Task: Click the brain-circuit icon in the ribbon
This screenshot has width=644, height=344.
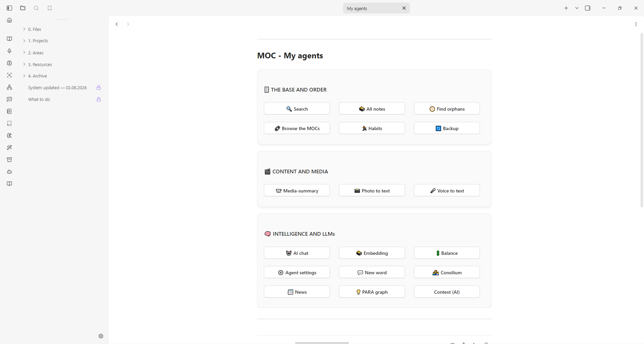Action: (9, 135)
